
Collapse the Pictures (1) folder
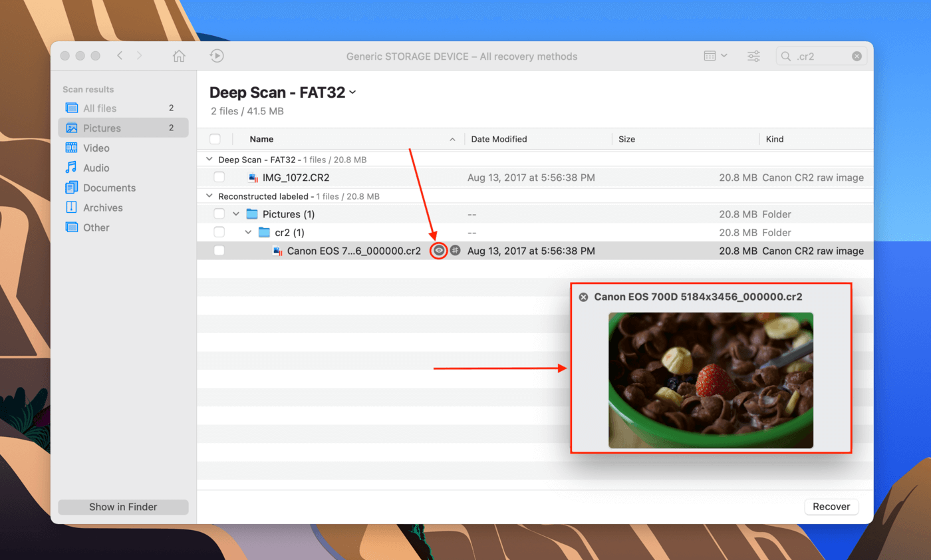click(x=236, y=214)
